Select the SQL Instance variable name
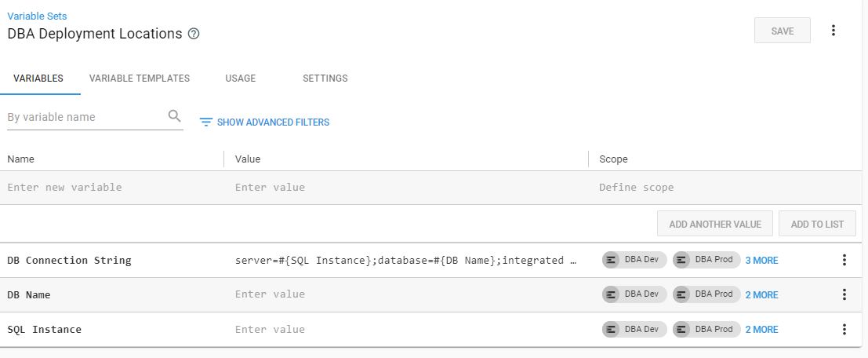The image size is (868, 358). 44,329
